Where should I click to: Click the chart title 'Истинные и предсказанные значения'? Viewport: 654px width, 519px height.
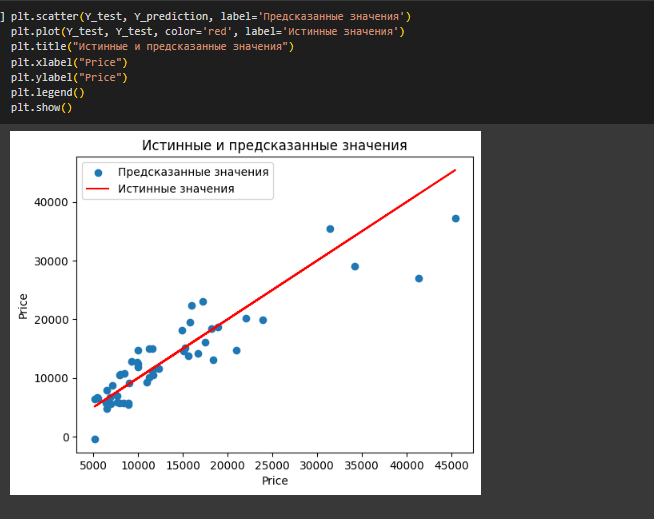[x=274, y=145]
